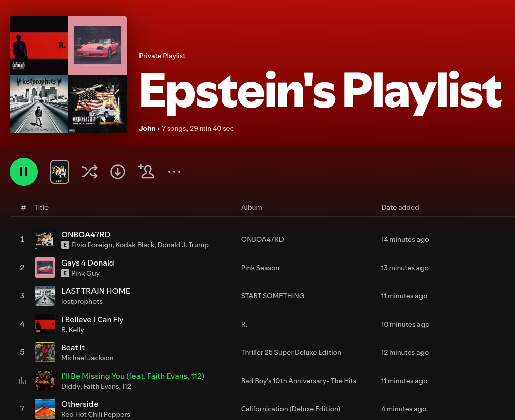The image size is (515, 420).
Task: Open artist Fivio Foreign
Action: [x=92, y=245]
